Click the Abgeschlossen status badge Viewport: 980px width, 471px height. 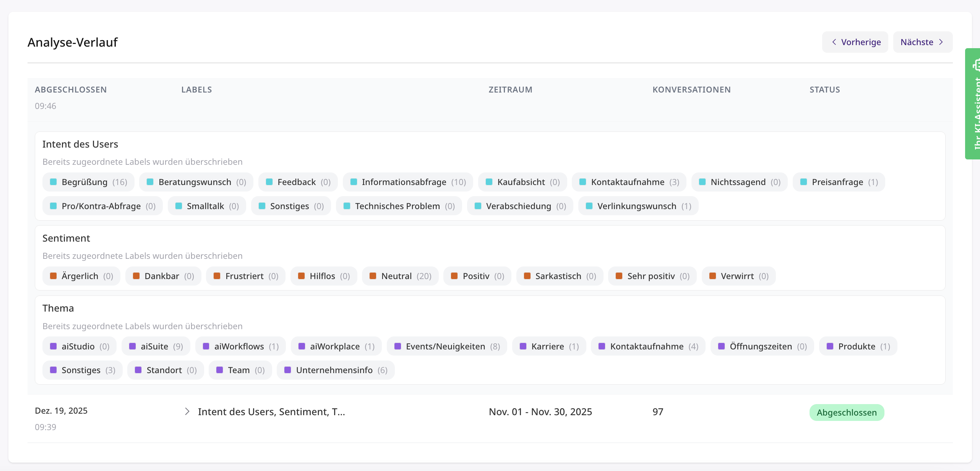coord(847,413)
